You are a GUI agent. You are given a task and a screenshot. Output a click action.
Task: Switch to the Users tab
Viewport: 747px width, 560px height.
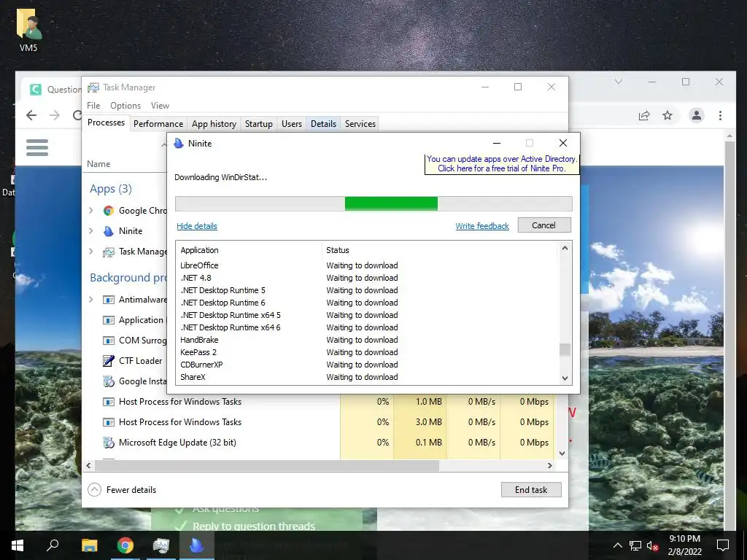pyautogui.click(x=292, y=124)
